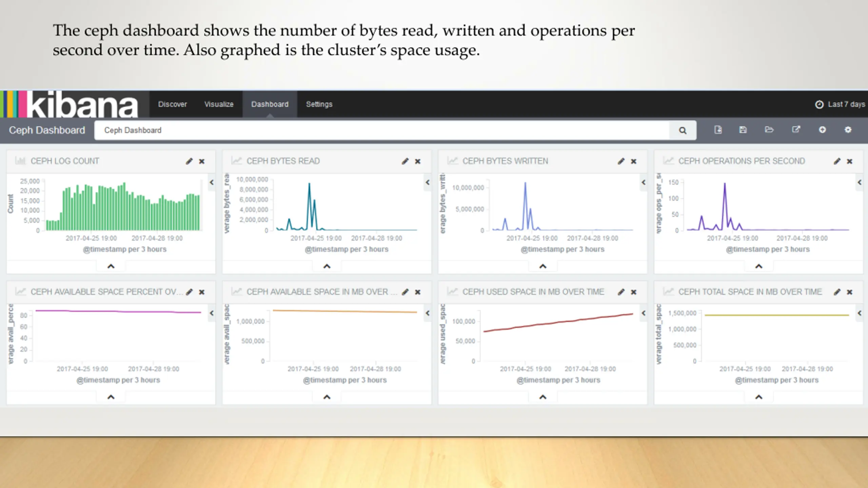868x488 pixels.
Task: Switch to the Visualize tab
Action: pyautogui.click(x=219, y=104)
